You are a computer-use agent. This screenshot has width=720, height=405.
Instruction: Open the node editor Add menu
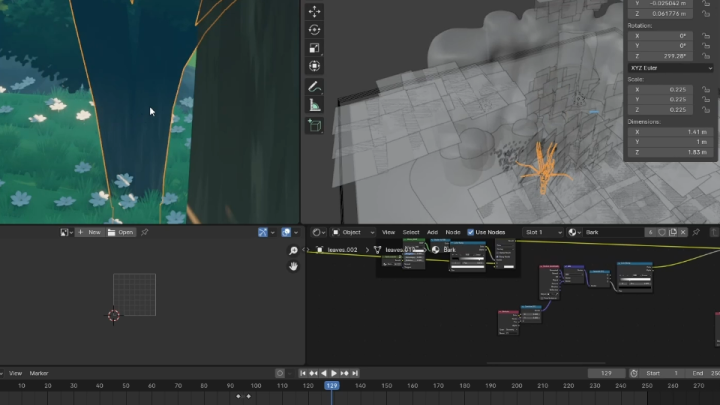click(x=433, y=232)
